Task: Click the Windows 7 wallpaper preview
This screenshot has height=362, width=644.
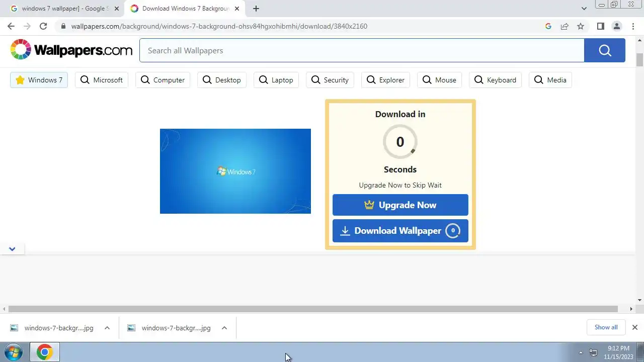Action: click(235, 171)
